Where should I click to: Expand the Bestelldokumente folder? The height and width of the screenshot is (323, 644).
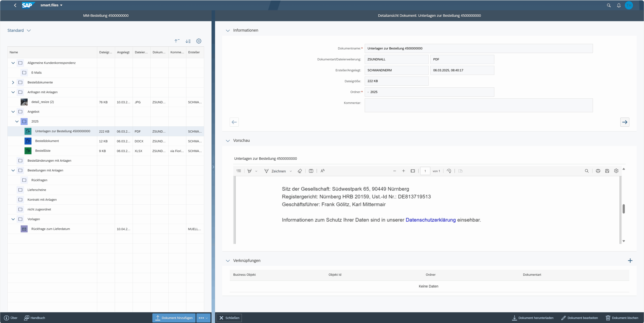pos(13,82)
